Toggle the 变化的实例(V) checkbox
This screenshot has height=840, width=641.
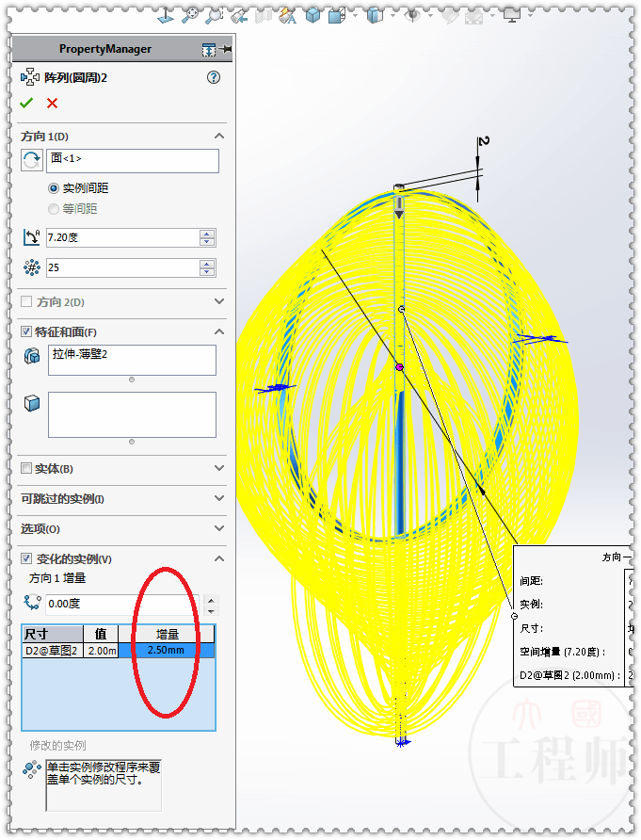click(26, 558)
